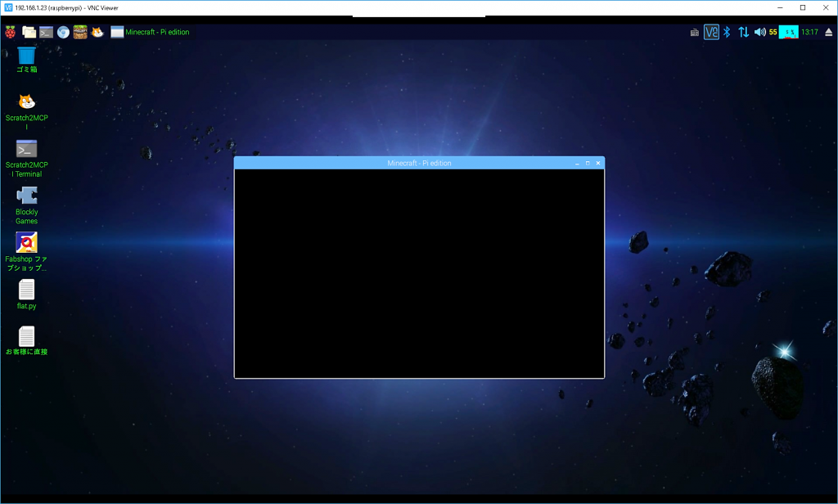Launch Scratch from the panel cat icon
Viewport: 838px width, 504px height.
pos(97,32)
